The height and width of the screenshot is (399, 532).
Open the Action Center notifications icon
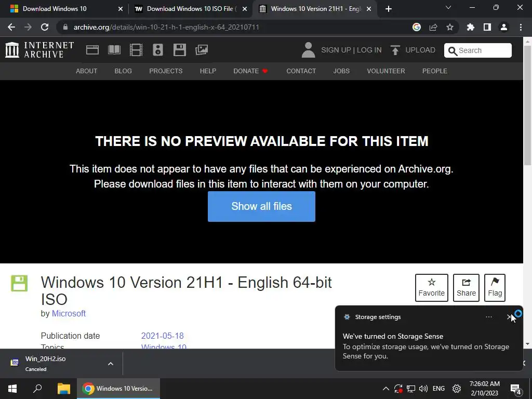(516, 389)
